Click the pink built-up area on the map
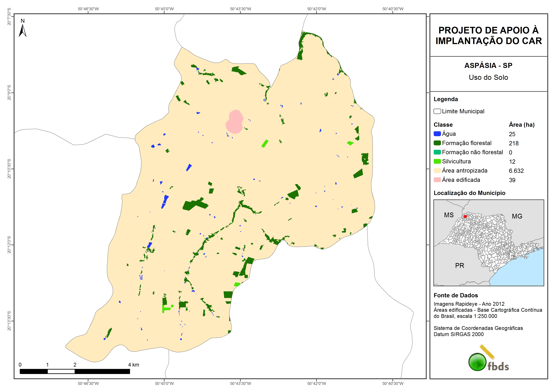 coord(234,122)
